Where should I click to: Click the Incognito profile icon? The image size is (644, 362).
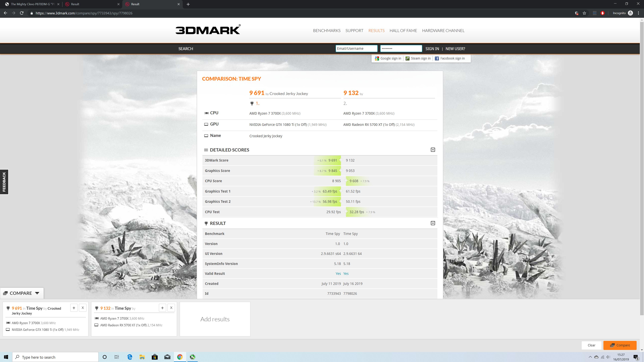(630, 13)
